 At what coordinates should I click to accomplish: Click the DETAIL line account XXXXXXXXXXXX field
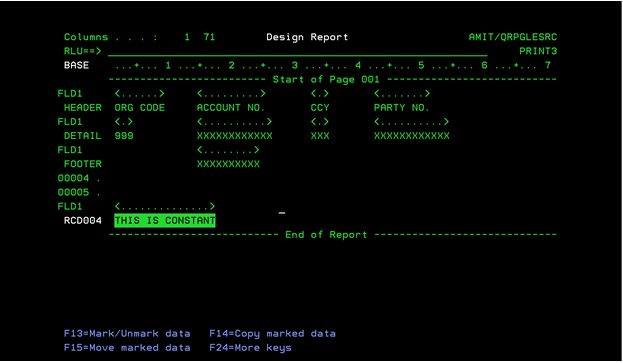234,136
